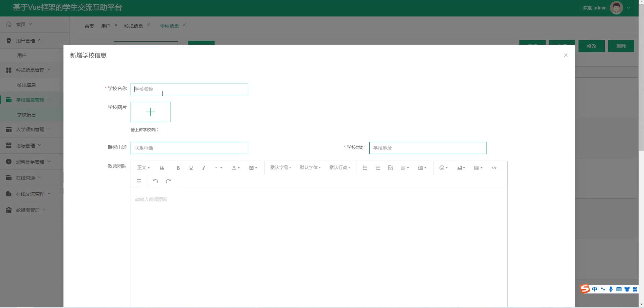Click the 用户管理 user icon in sidebar
The height and width of the screenshot is (308, 644).
9,40
